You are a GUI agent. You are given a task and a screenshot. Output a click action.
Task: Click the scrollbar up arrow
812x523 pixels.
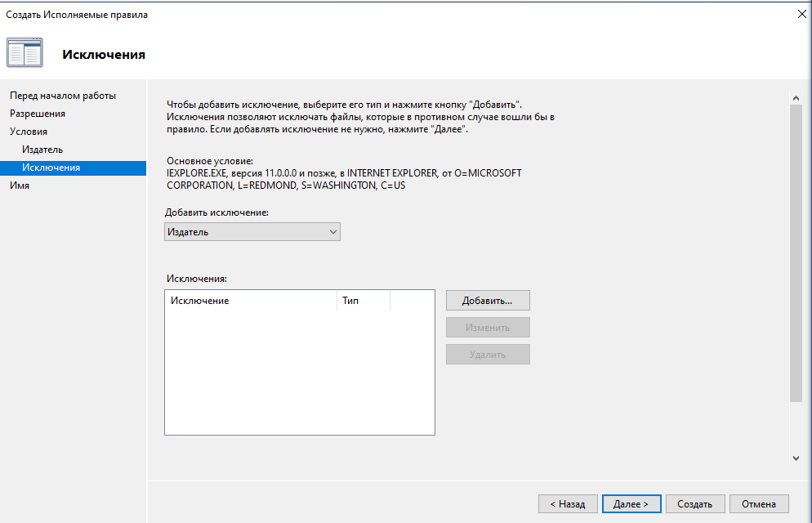(796, 98)
